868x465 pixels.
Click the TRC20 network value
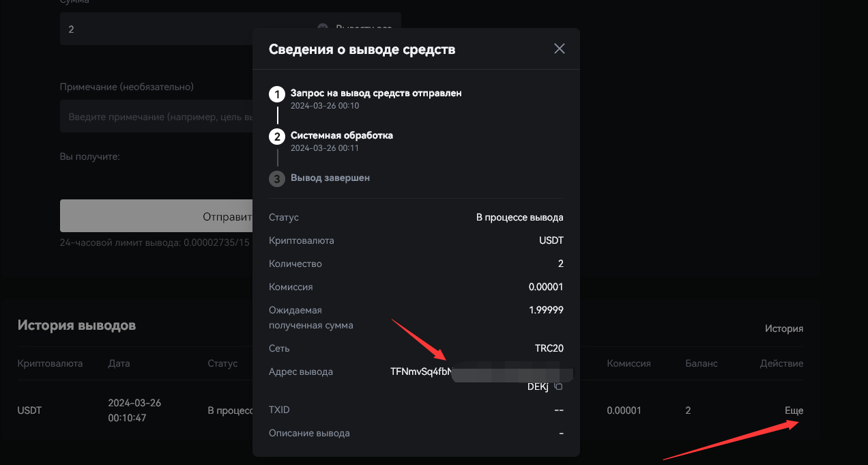[549, 348]
